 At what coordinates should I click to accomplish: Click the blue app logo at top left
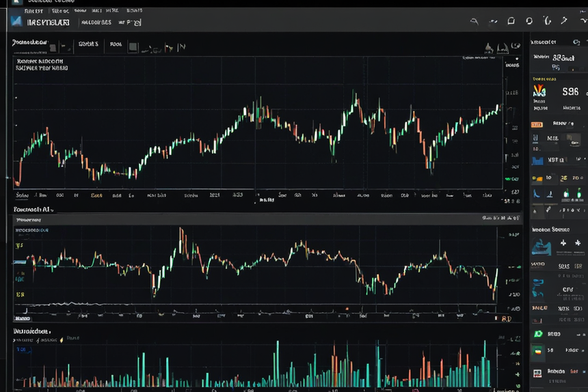coord(16,21)
